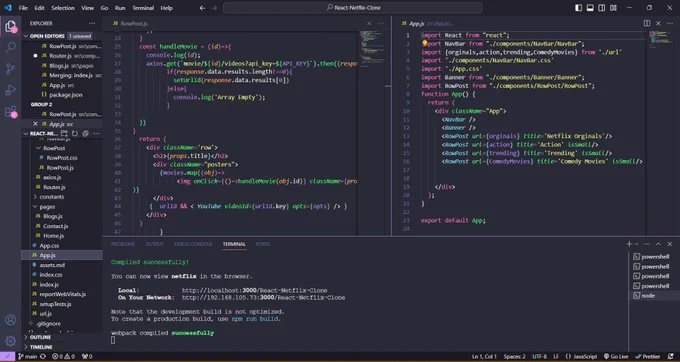This screenshot has width=680, height=362.
Task: Open the Accounts menu icon
Action: 10,320
